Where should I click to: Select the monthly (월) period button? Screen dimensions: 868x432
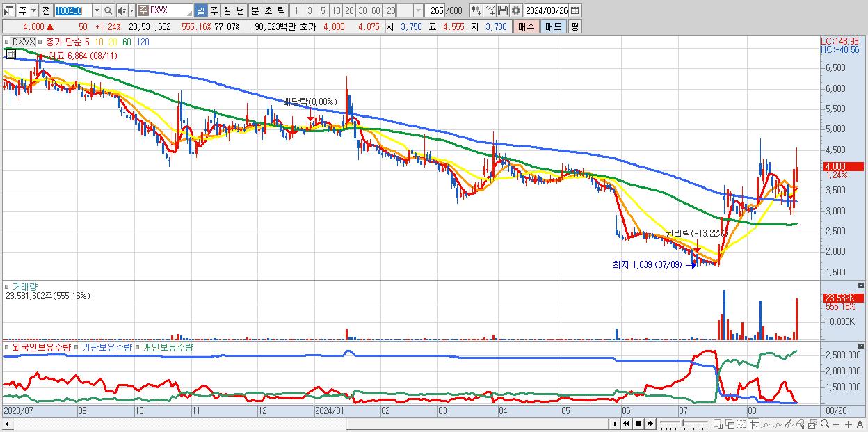click(x=227, y=10)
